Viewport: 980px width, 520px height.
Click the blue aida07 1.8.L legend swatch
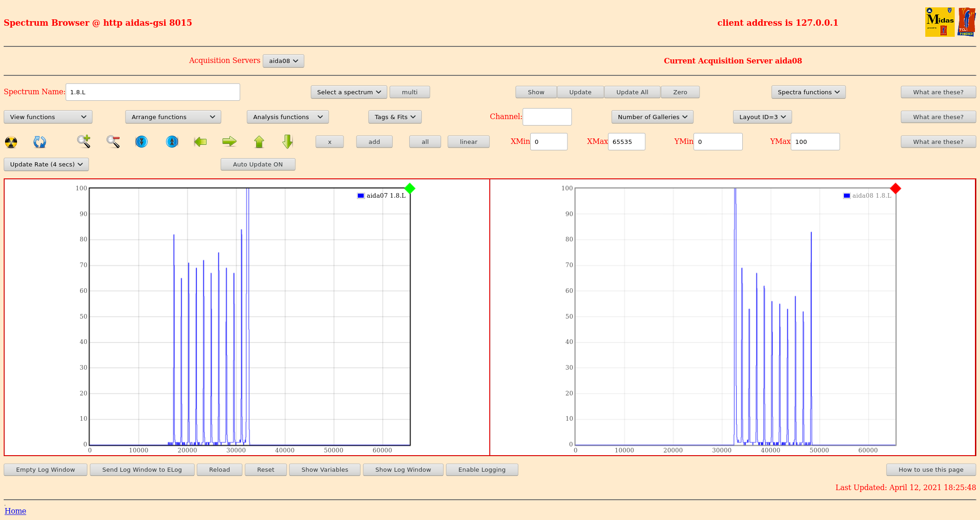coord(361,196)
